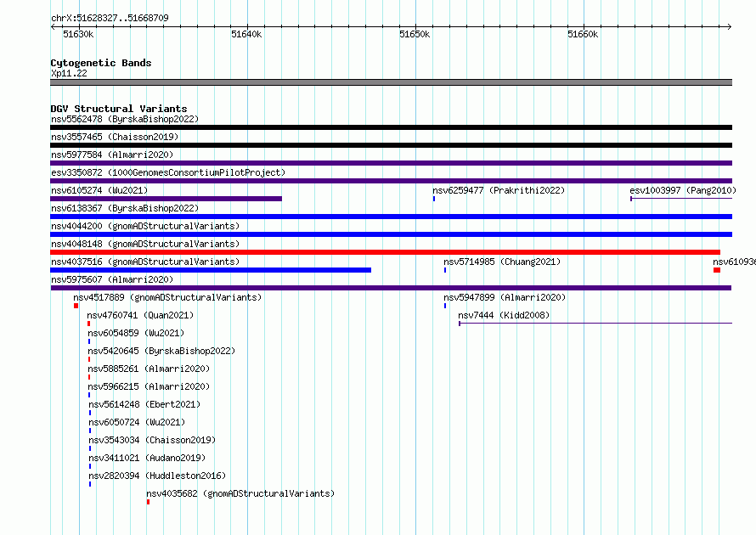756x535 pixels.
Task: Click the red nsv5420645 marker
Action: coord(89,359)
